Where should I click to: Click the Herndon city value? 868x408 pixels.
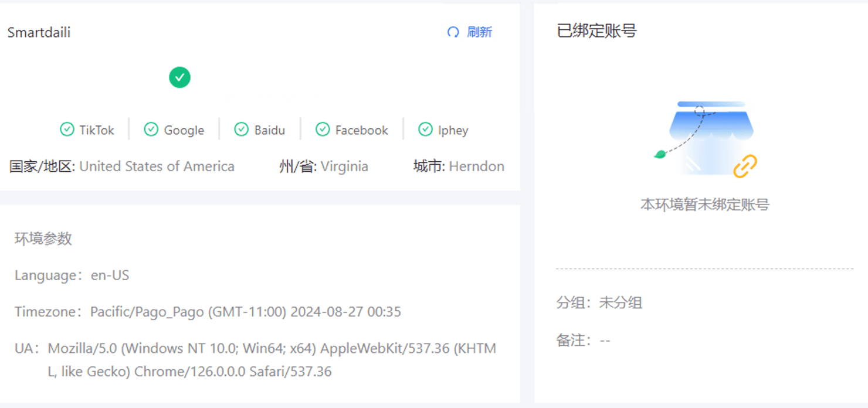click(x=476, y=166)
